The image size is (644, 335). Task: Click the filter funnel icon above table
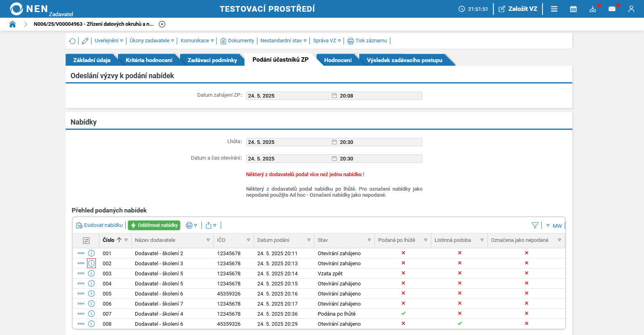(x=535, y=225)
